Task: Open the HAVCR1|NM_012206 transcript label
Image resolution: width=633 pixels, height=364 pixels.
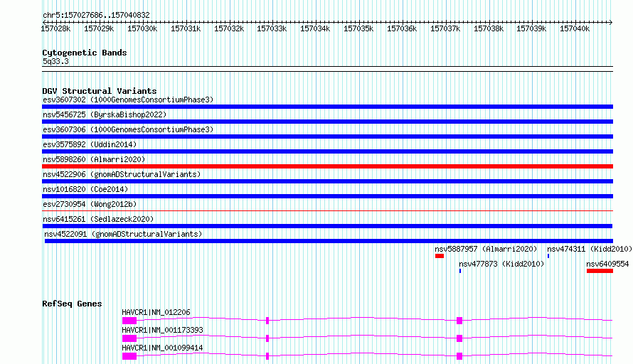Action: point(156,312)
